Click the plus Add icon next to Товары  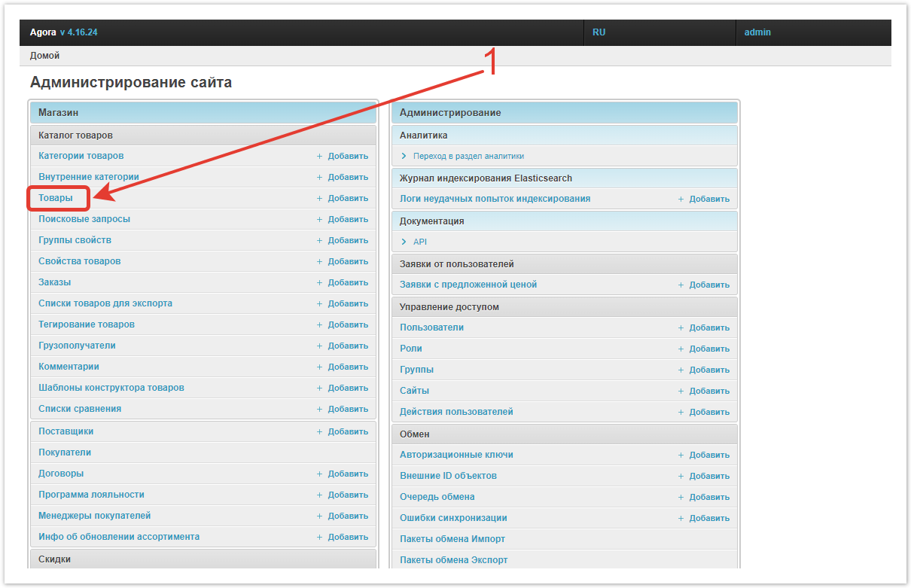319,199
